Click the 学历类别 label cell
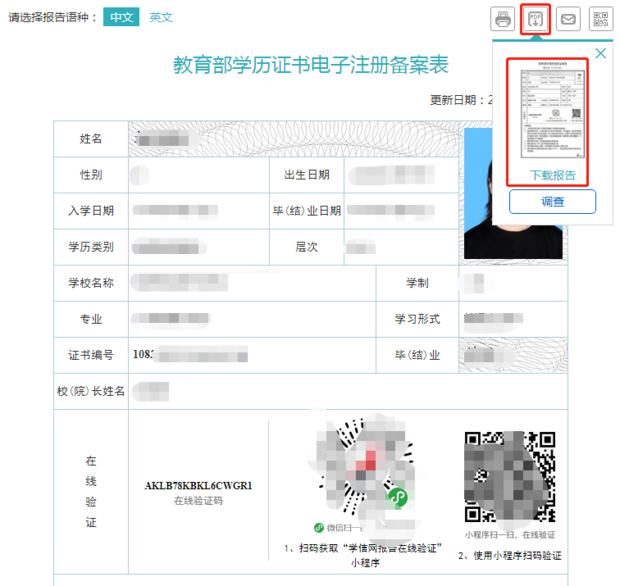This screenshot has height=586, width=620. pyautogui.click(x=91, y=247)
